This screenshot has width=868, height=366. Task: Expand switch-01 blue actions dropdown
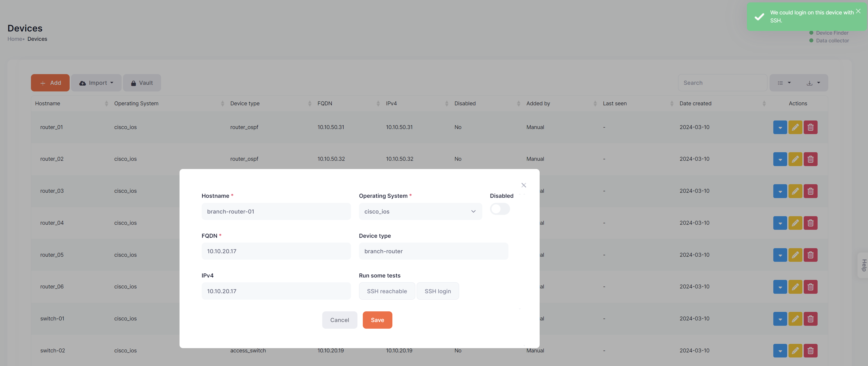point(780,319)
